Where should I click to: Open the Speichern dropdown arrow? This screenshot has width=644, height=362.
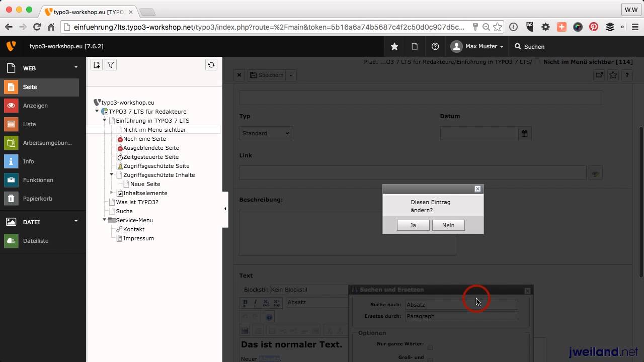click(290, 75)
